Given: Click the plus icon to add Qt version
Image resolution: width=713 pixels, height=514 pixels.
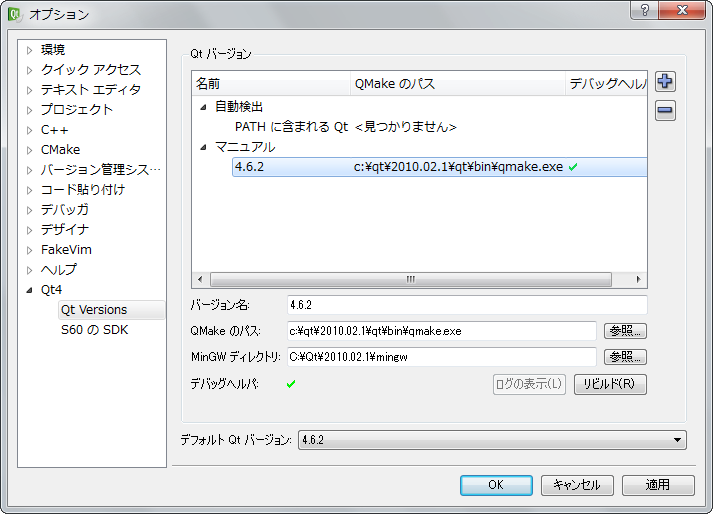Looking at the screenshot, I should coord(665,83).
